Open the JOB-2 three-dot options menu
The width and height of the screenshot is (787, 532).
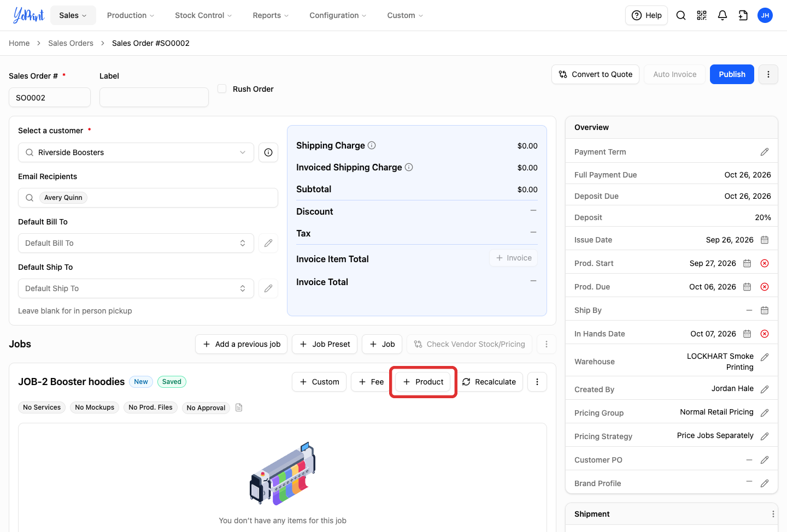[x=537, y=382]
